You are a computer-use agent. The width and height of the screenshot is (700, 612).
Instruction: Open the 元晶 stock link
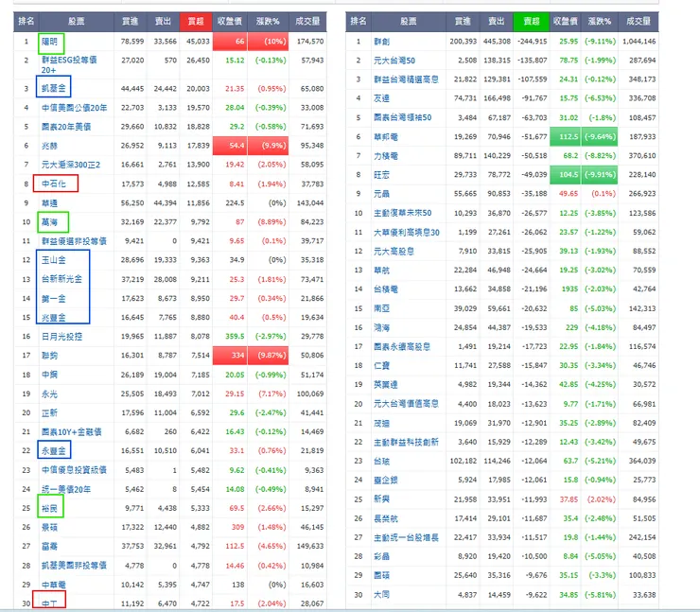(x=381, y=194)
